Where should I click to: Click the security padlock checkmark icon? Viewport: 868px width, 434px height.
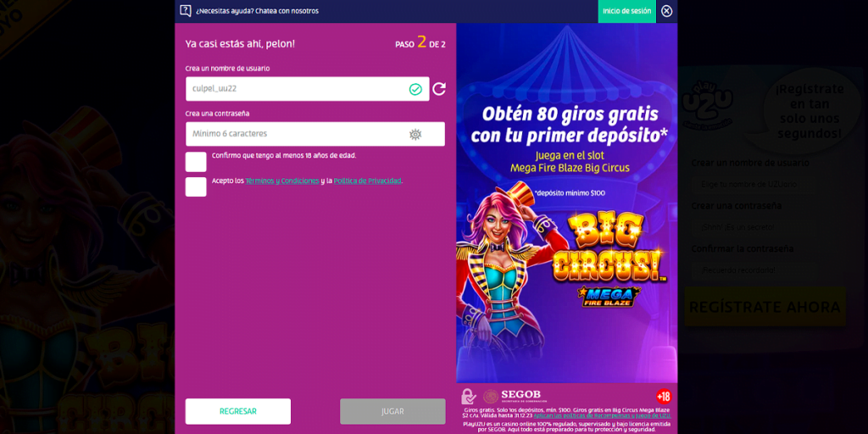click(x=469, y=397)
